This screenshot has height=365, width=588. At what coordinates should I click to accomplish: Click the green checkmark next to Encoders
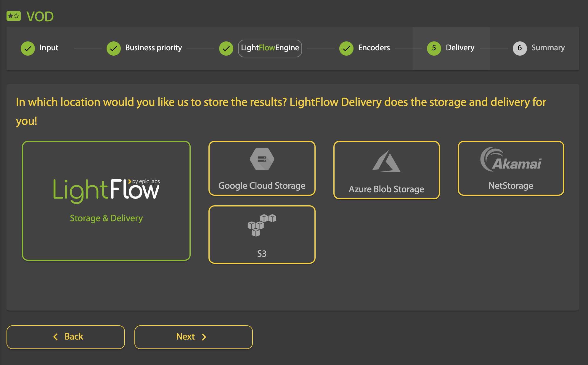[x=346, y=48]
